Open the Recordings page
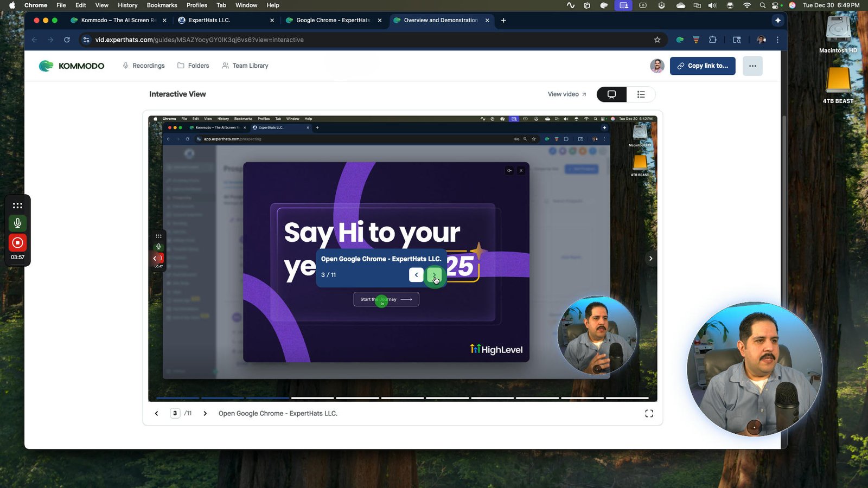 click(x=143, y=66)
